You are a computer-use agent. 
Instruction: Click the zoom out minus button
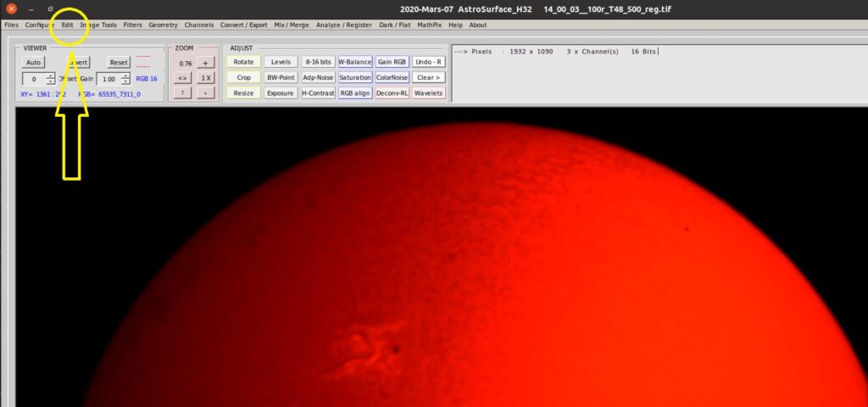205,92
